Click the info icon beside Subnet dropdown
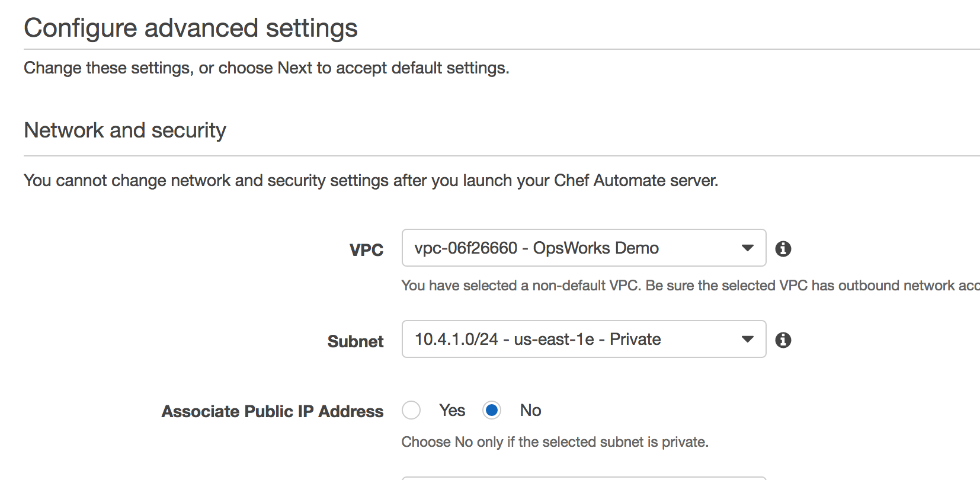 [783, 340]
